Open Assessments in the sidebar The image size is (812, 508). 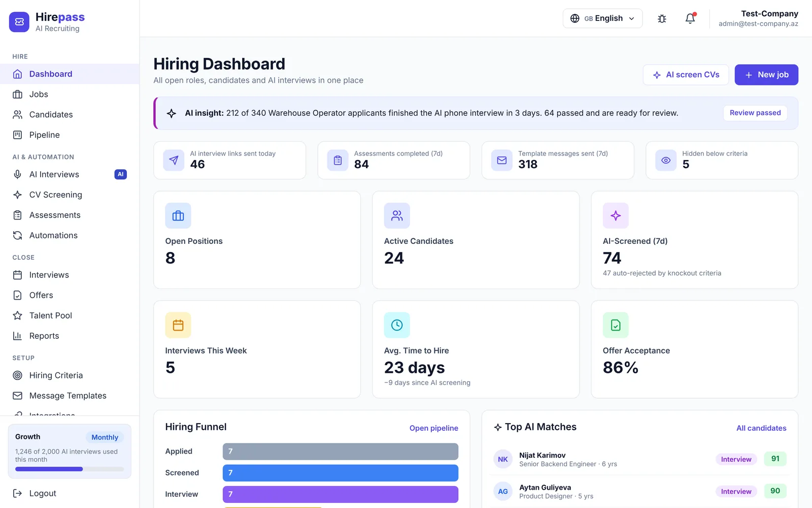point(70,215)
